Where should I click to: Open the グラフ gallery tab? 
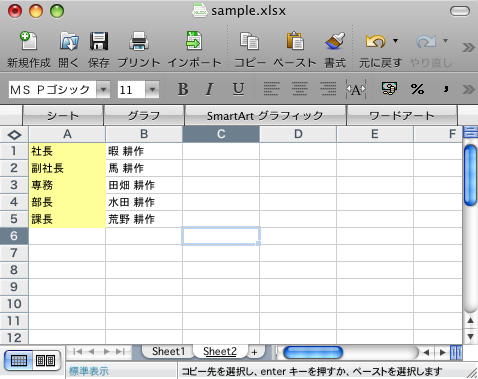[x=144, y=115]
